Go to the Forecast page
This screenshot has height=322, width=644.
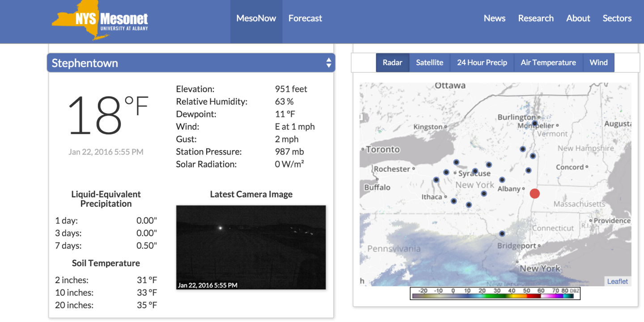pos(305,18)
